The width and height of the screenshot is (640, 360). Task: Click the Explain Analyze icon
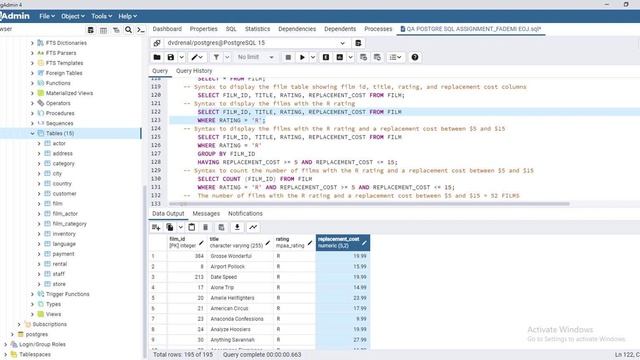click(340, 57)
